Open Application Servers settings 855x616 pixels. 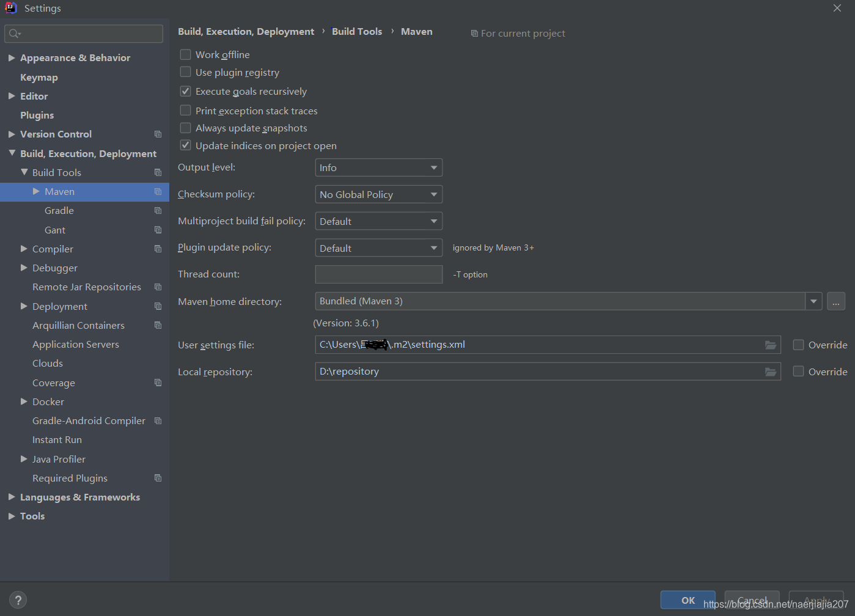point(76,344)
